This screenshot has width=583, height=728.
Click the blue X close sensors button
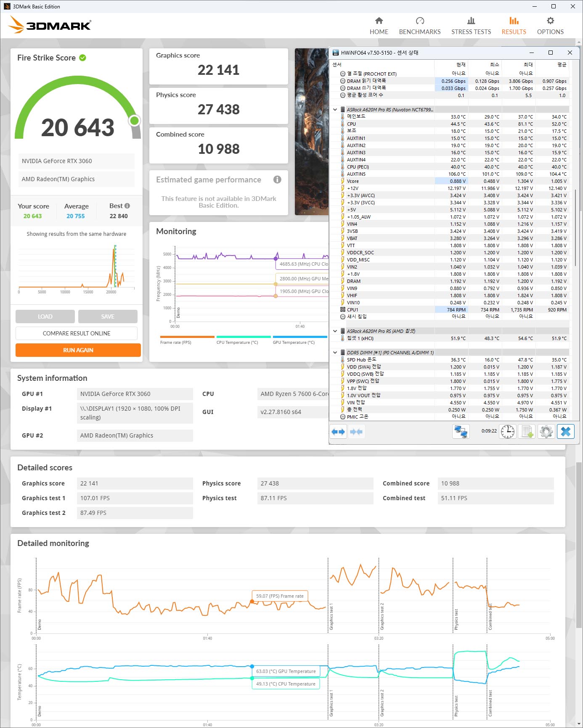point(566,432)
